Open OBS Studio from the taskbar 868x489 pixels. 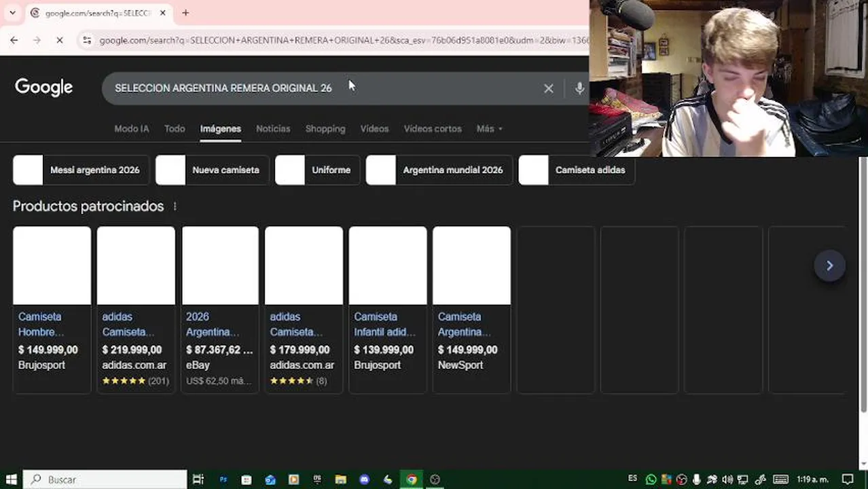pyautogui.click(x=435, y=479)
